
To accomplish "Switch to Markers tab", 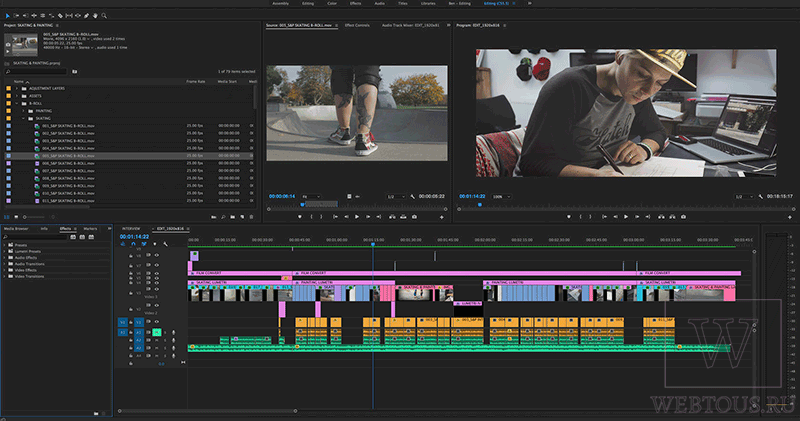I will click(90, 229).
